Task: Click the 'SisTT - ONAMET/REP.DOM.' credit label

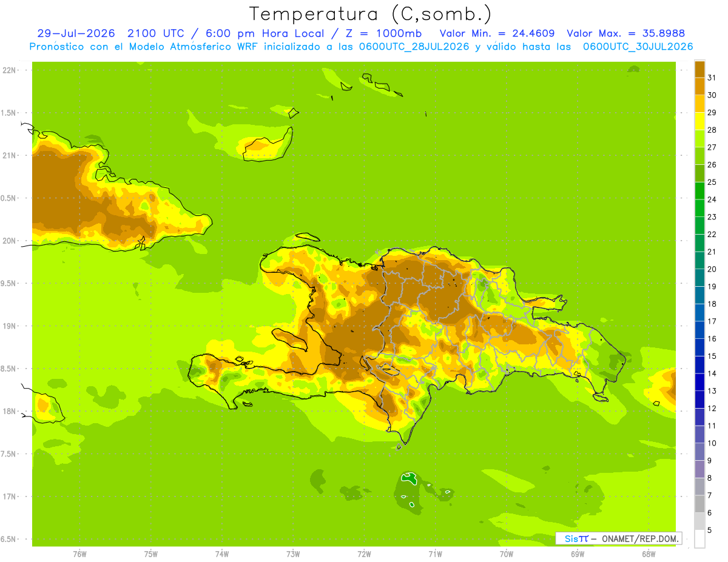Action: coord(618,538)
